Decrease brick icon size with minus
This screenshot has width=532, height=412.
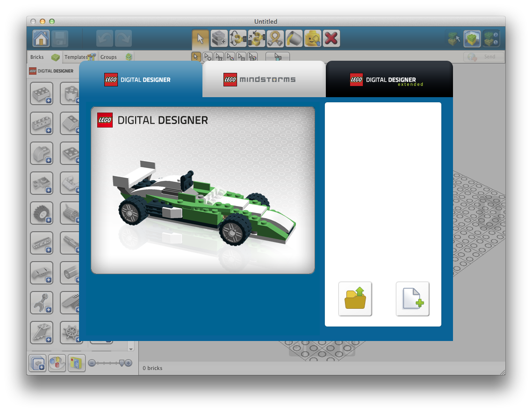[92, 363]
